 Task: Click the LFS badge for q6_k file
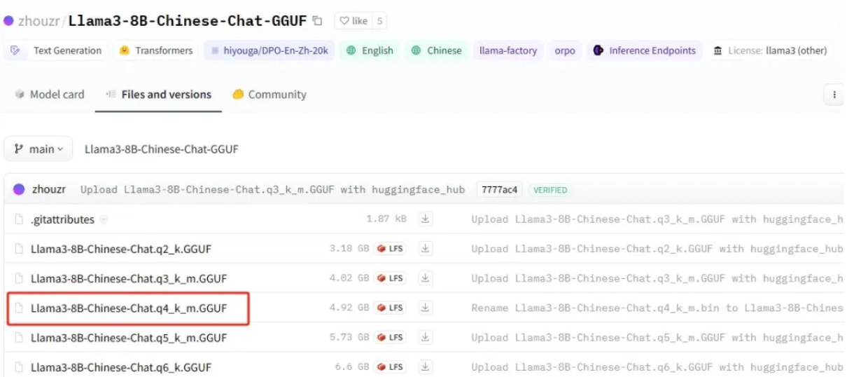pos(391,367)
